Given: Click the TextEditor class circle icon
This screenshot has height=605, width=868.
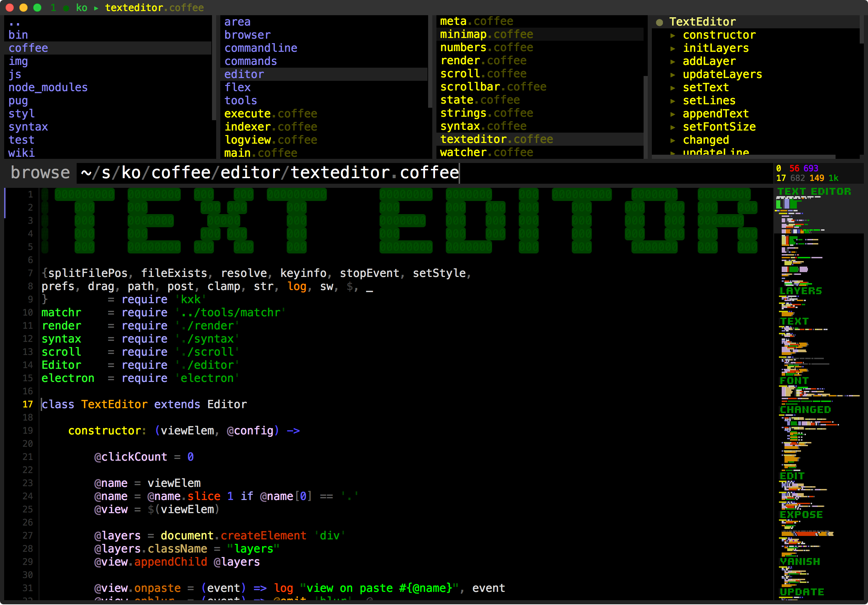Looking at the screenshot, I should coord(659,22).
